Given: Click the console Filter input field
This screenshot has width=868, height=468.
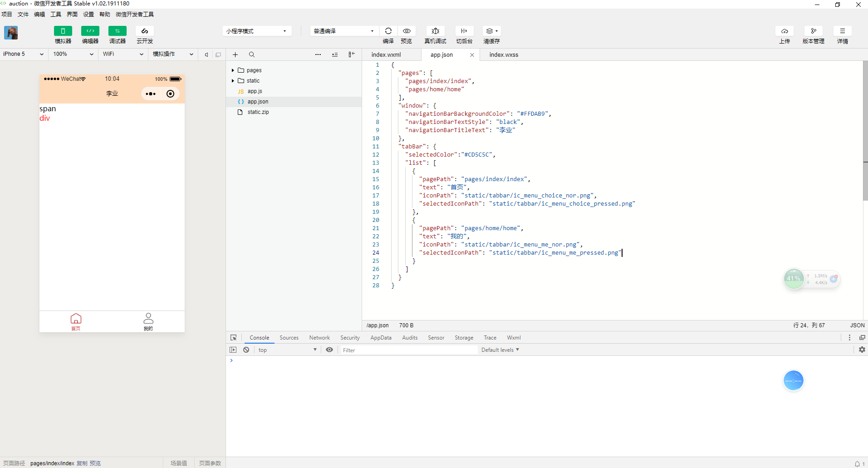Looking at the screenshot, I should point(408,350).
